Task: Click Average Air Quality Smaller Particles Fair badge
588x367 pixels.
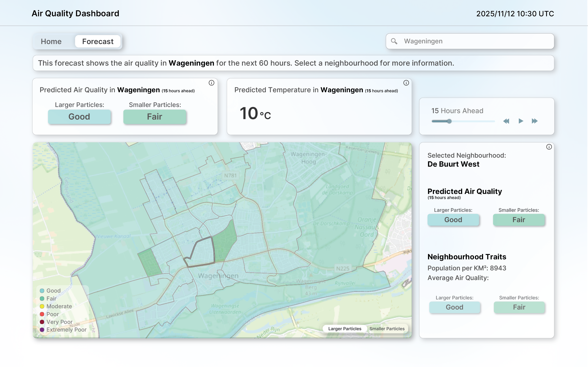Action: pos(519,307)
